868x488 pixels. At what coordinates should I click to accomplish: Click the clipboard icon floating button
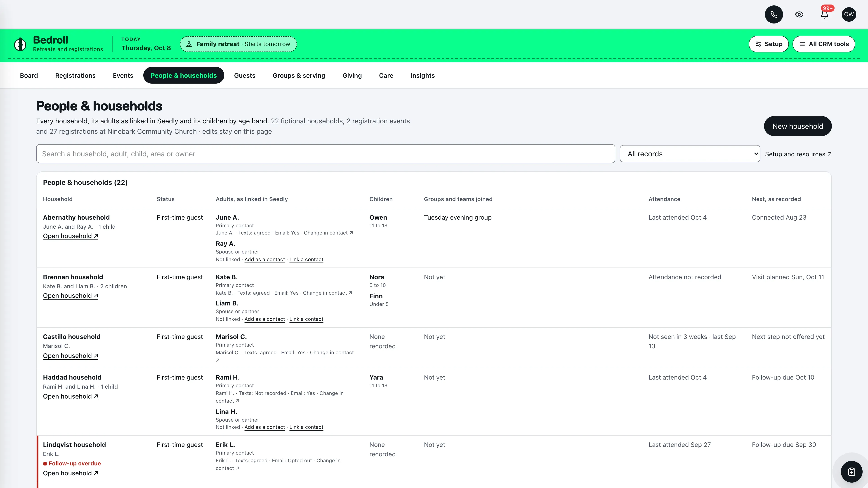point(851,472)
